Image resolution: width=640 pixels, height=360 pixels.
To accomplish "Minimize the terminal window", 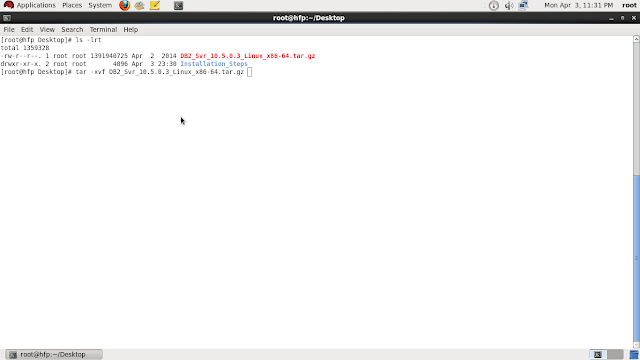I will [x=611, y=18].
